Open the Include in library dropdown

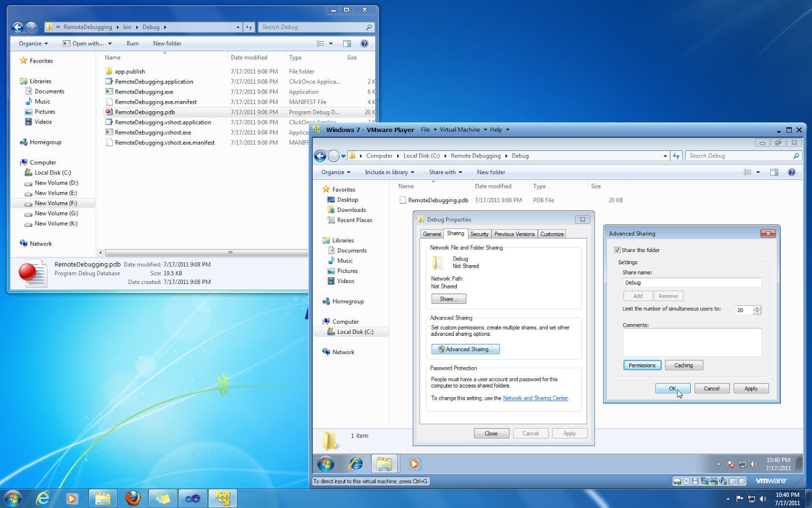(389, 172)
